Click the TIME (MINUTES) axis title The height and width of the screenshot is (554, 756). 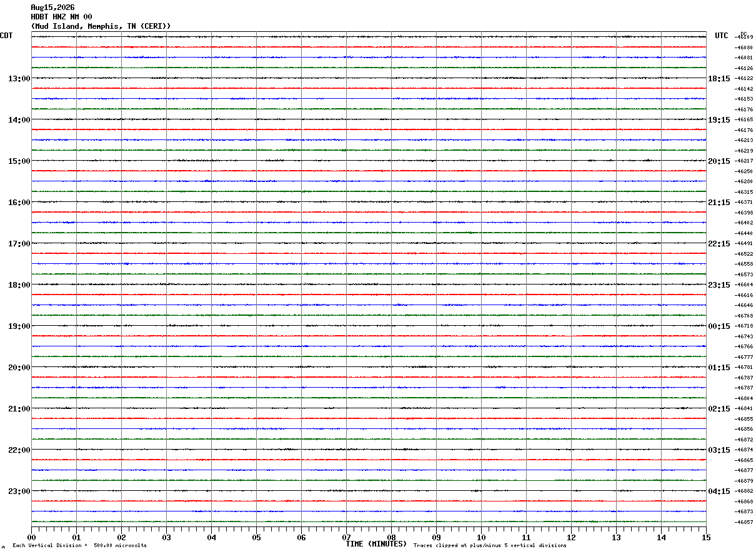pos(376,544)
